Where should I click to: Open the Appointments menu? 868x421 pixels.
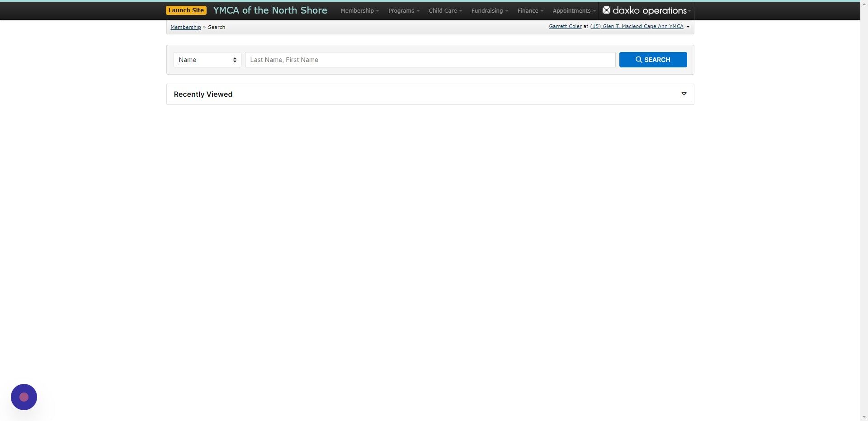[x=574, y=11]
